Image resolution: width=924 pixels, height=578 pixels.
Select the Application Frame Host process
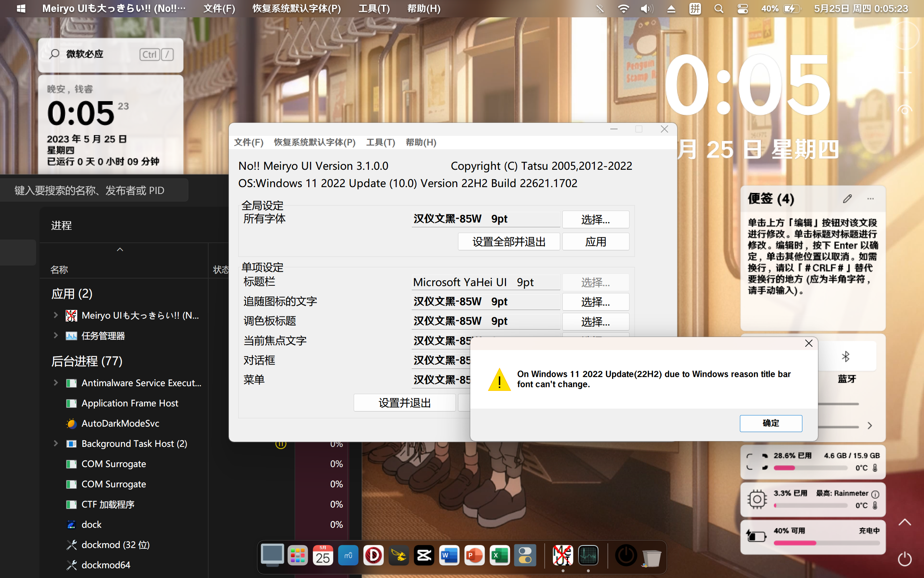click(x=124, y=403)
